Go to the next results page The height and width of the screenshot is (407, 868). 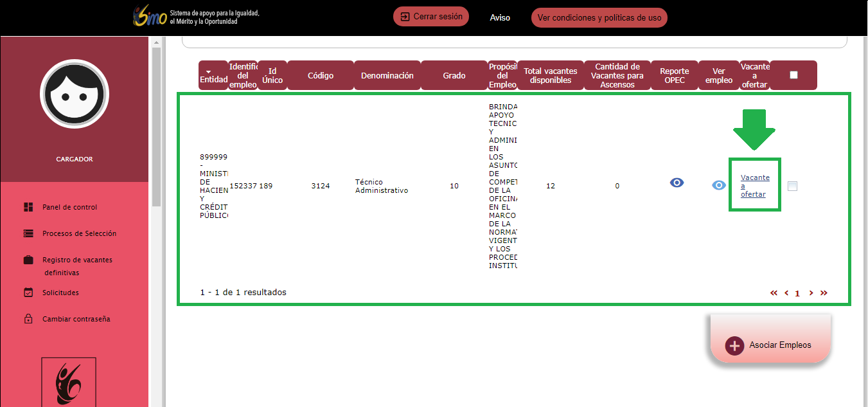[x=811, y=293]
